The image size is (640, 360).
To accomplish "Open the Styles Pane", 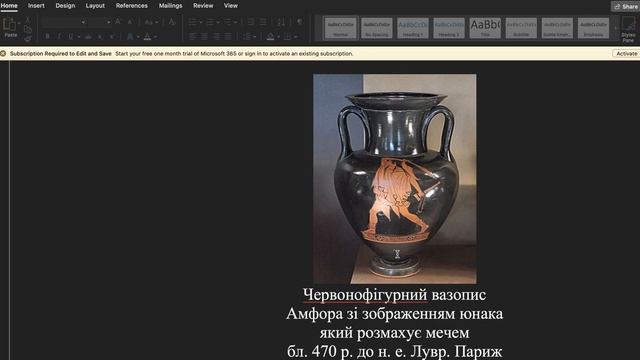I will click(628, 29).
